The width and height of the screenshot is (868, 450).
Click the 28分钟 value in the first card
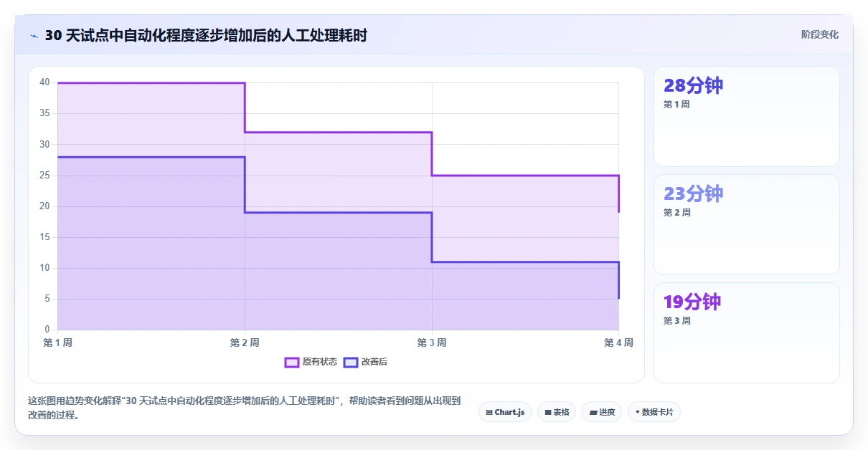[693, 86]
